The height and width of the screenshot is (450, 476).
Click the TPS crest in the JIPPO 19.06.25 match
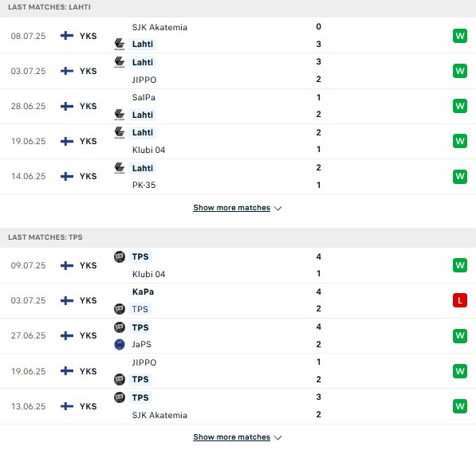pyautogui.click(x=120, y=379)
